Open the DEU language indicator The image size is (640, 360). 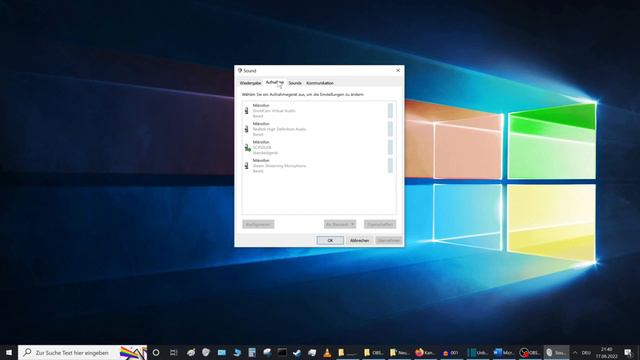[587, 352]
